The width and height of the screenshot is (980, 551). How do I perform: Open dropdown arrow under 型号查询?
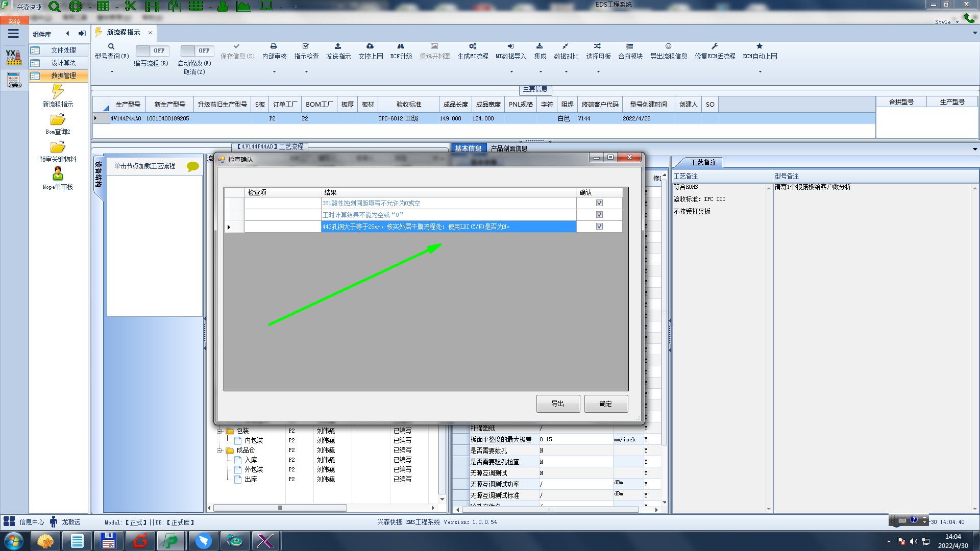(111, 71)
